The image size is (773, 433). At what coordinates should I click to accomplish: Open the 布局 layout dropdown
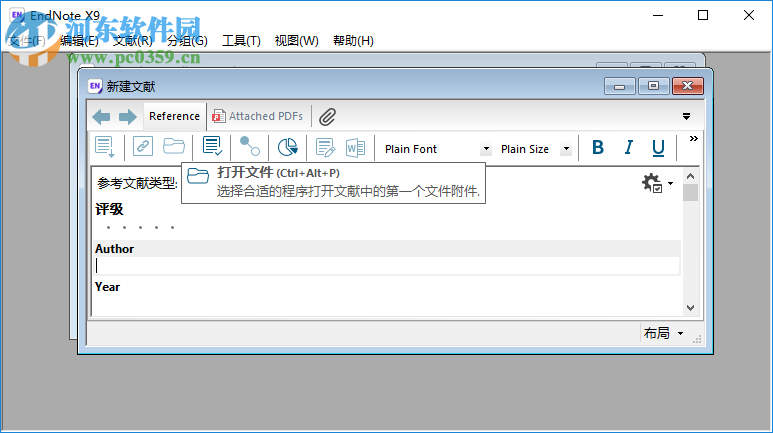[x=664, y=333]
